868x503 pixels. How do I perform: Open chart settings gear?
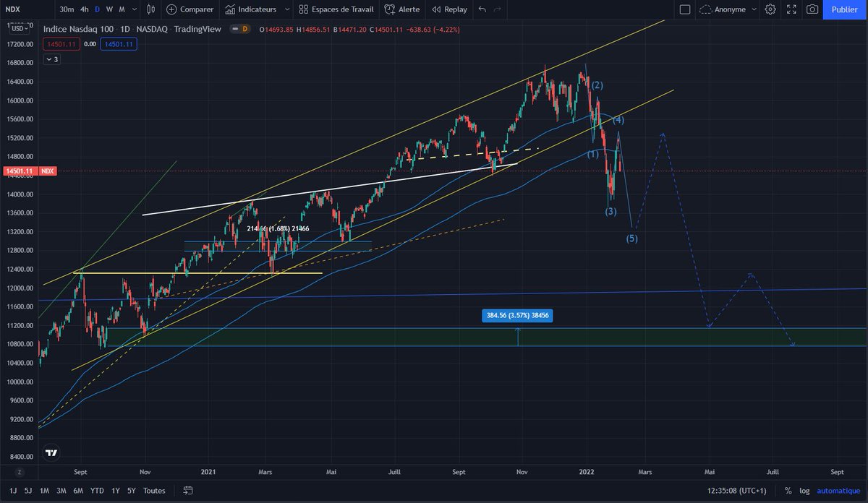pos(770,9)
